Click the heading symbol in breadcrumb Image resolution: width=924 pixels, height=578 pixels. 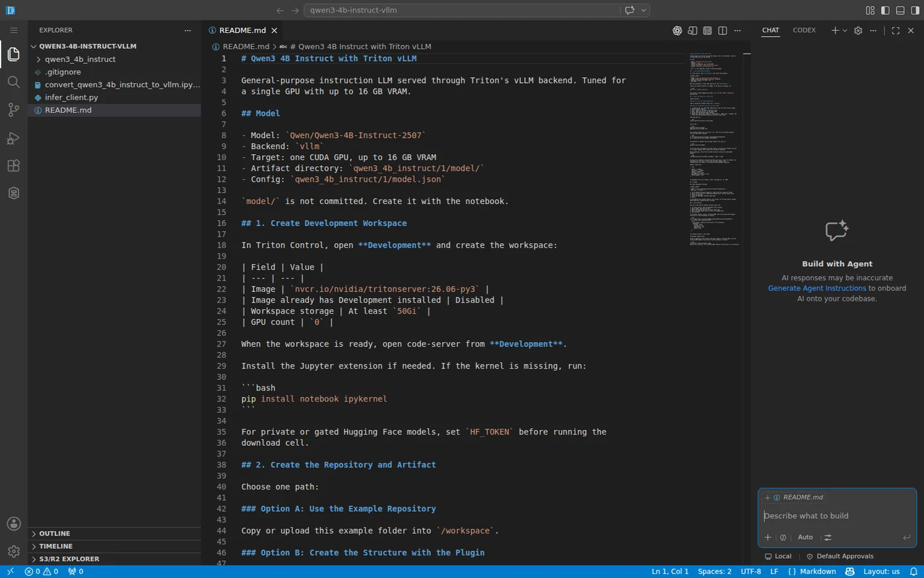tap(355, 46)
